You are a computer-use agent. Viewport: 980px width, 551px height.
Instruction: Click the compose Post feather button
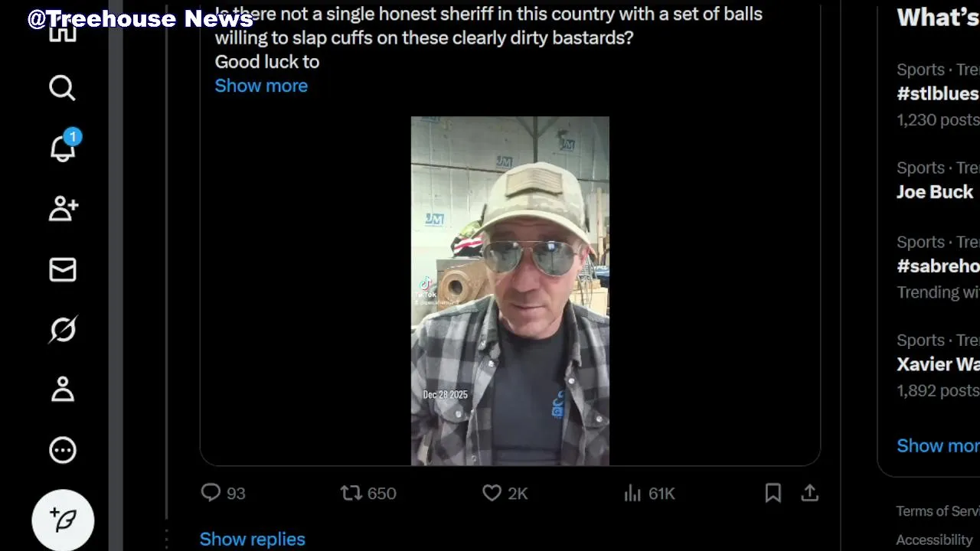(63, 520)
